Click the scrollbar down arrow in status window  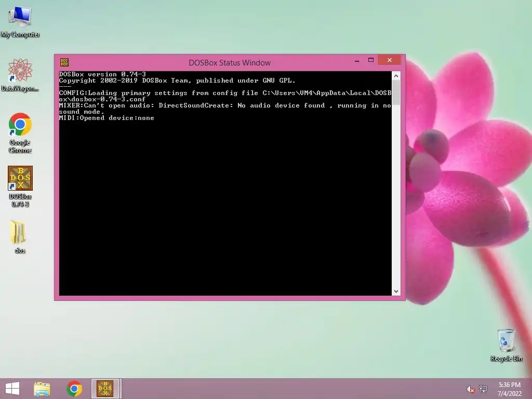396,291
